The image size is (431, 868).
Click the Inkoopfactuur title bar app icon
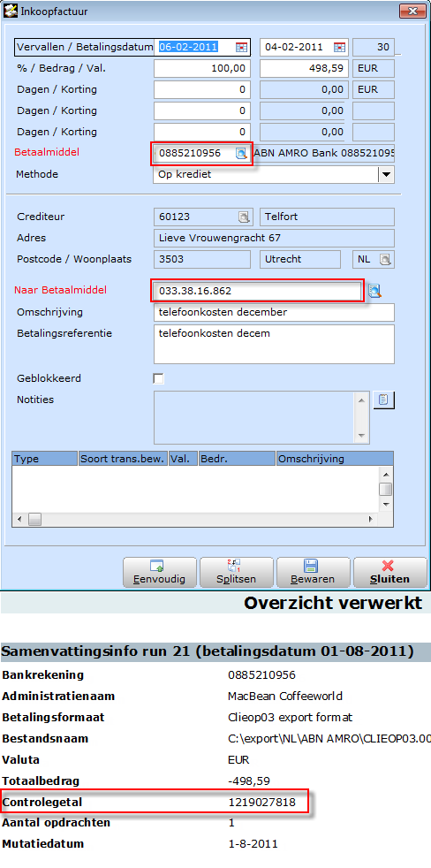(10, 11)
